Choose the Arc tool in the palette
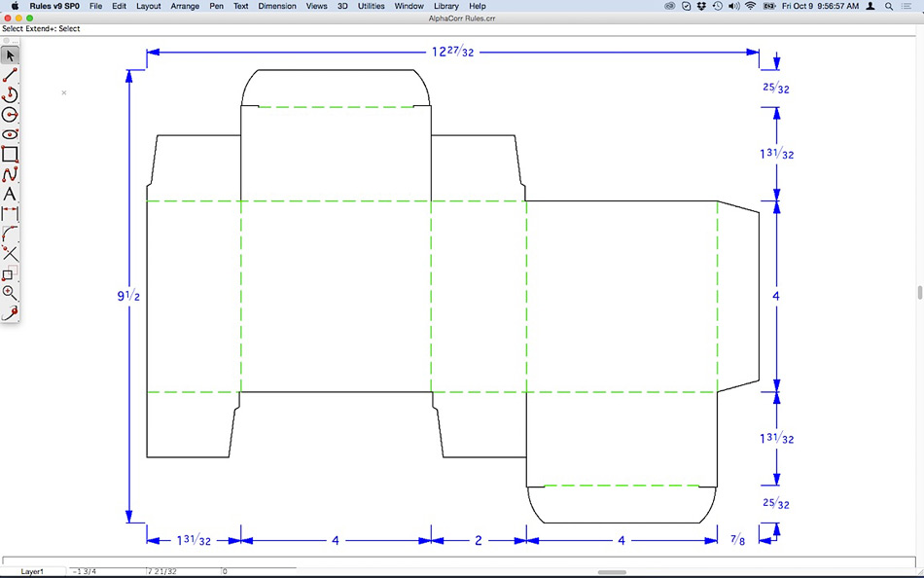924x578 pixels. tap(10, 94)
